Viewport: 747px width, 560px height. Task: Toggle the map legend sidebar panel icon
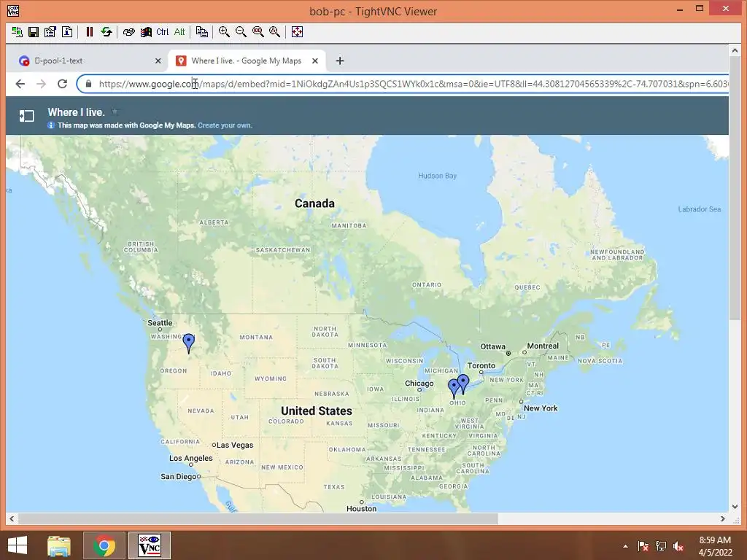click(27, 116)
